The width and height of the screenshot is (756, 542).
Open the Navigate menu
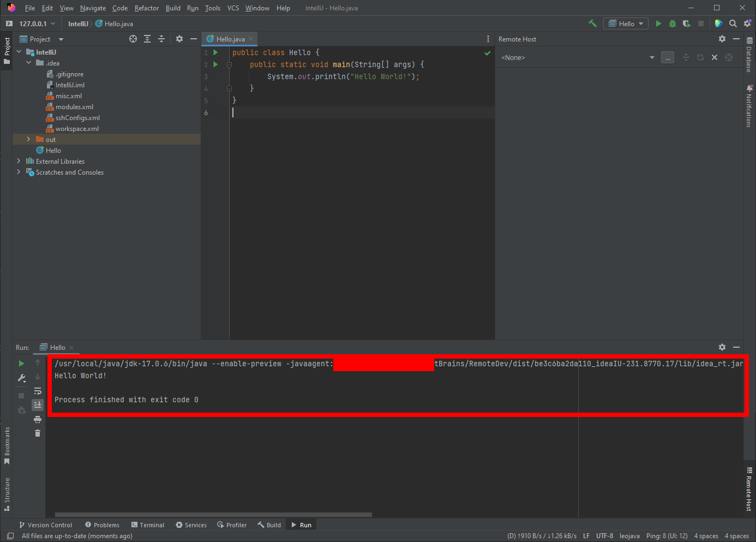(93, 8)
